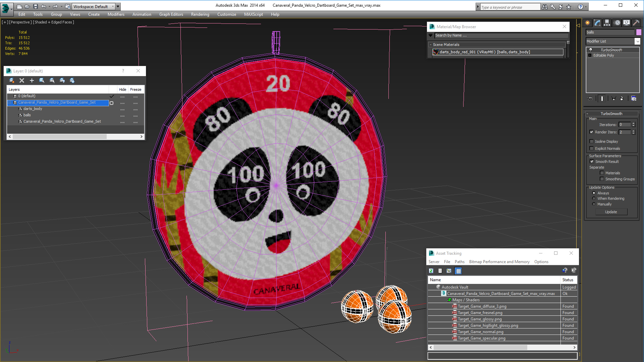644x362 pixels.
Task: Click the Undo arrow icon
Action: click(x=44, y=6)
